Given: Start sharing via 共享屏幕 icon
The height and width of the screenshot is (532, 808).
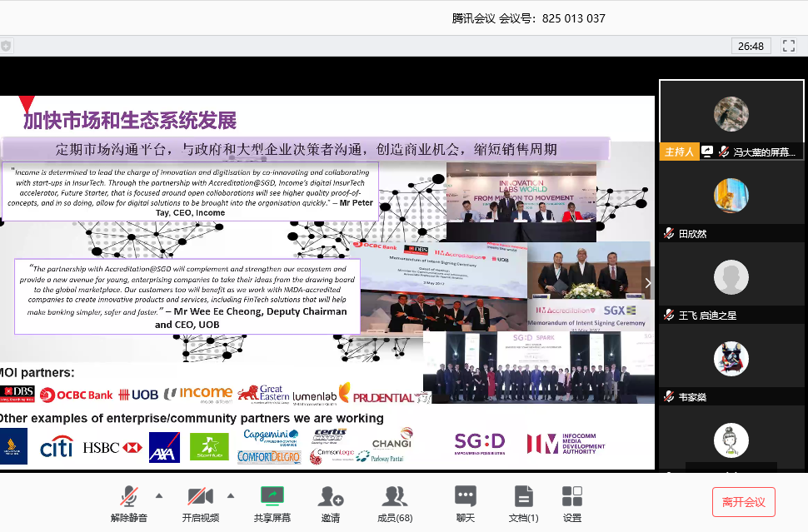Looking at the screenshot, I should tap(272, 504).
